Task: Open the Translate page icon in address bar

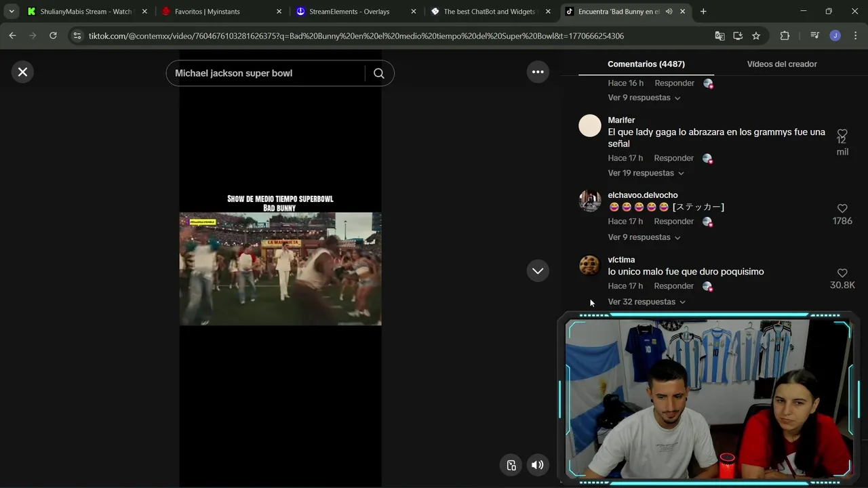Action: (719, 36)
